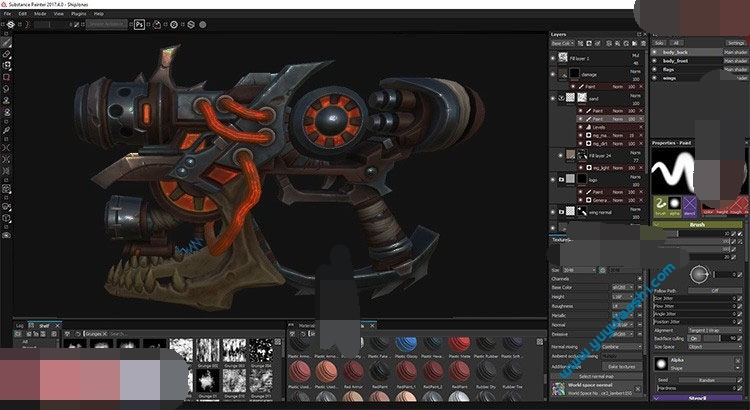Toggle visibility of the damage layer
The width and height of the screenshot is (750, 410).
pos(553,74)
